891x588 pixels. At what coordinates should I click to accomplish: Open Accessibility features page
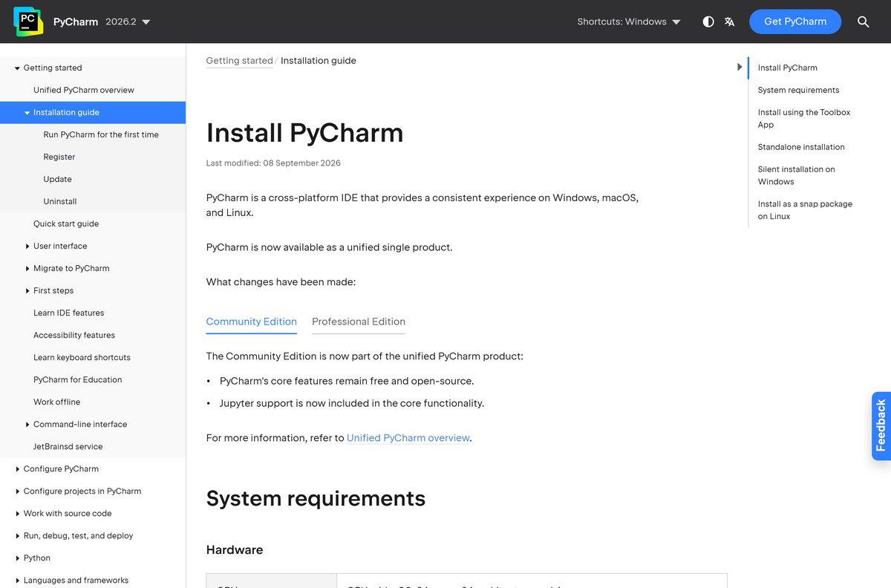[x=74, y=335]
